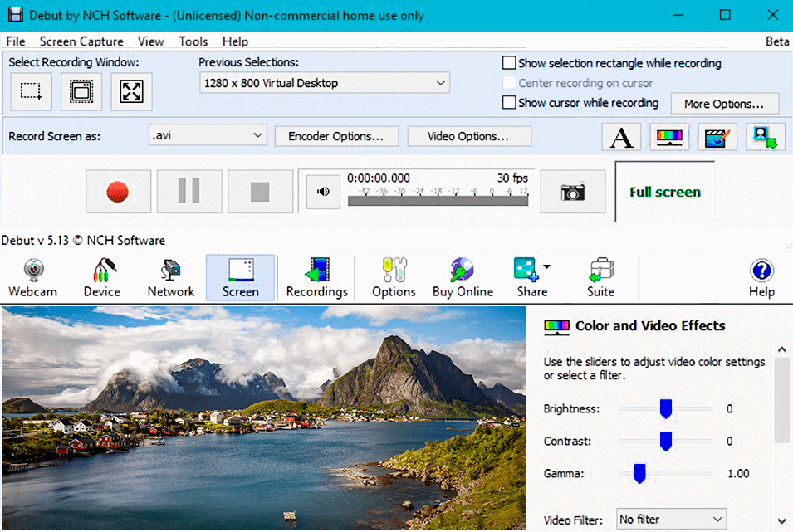Click the Brightness slider handle
The height and width of the screenshot is (532, 793).
(667, 408)
